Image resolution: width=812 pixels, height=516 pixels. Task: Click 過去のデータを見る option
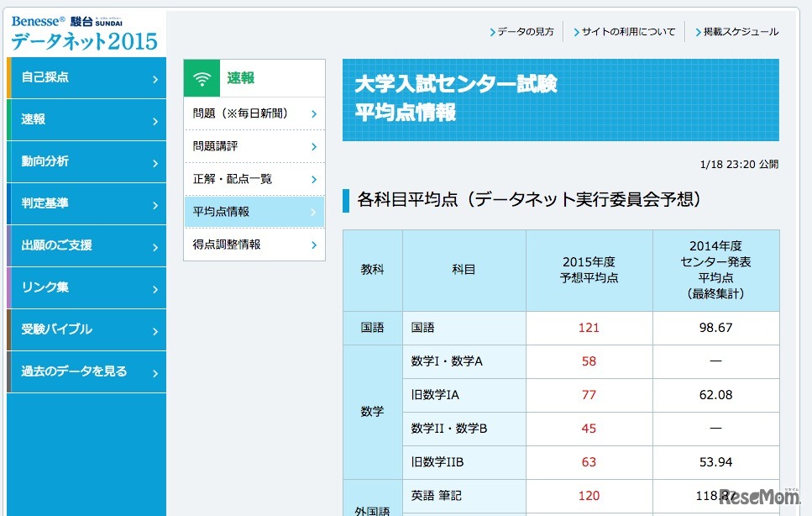86,371
